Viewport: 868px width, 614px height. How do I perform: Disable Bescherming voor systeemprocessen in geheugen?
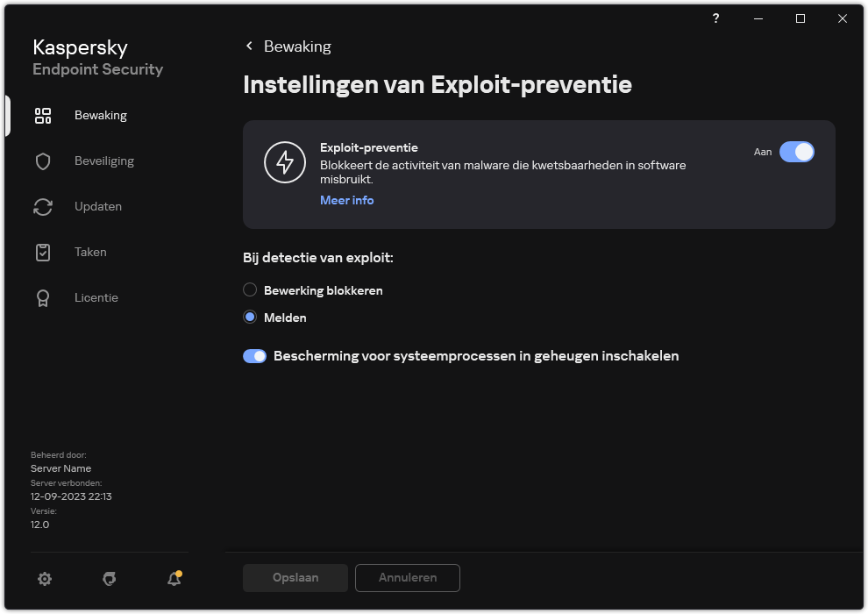pos(255,355)
